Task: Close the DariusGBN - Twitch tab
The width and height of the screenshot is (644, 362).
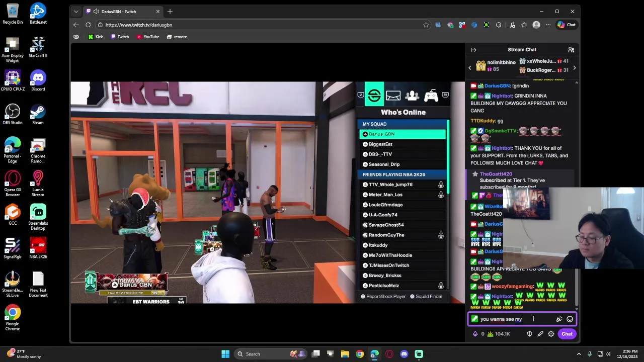Action: [157, 12]
